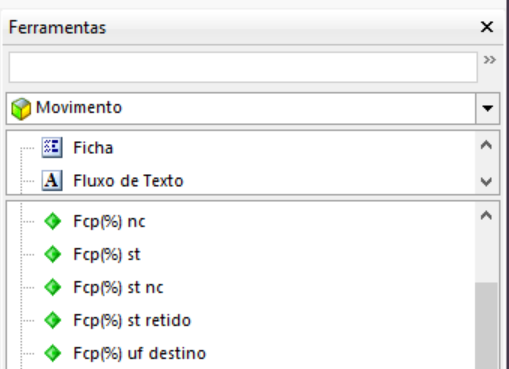Select Ficha tree item

coord(93,148)
